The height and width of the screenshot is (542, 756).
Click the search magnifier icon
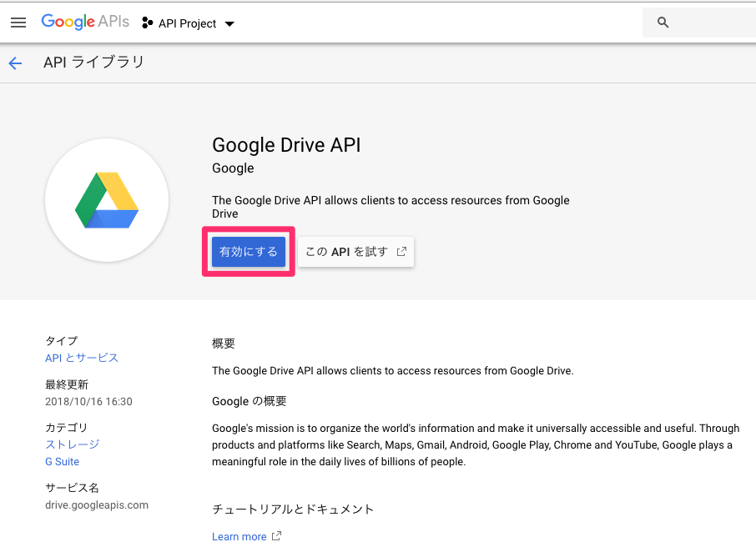(663, 23)
